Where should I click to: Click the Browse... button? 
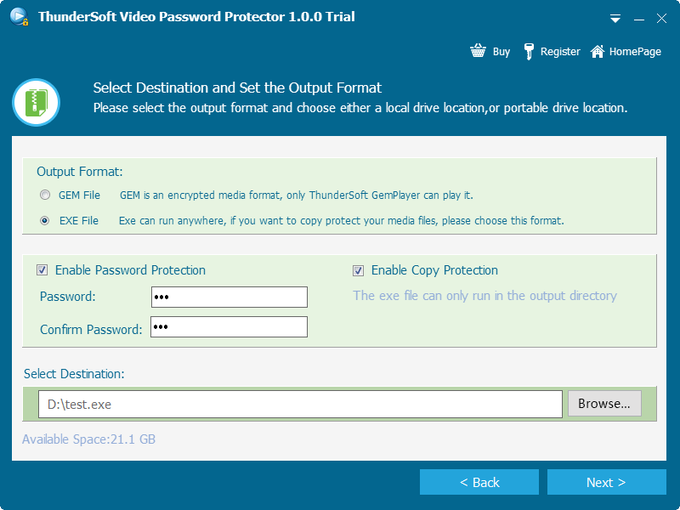pyautogui.click(x=605, y=404)
